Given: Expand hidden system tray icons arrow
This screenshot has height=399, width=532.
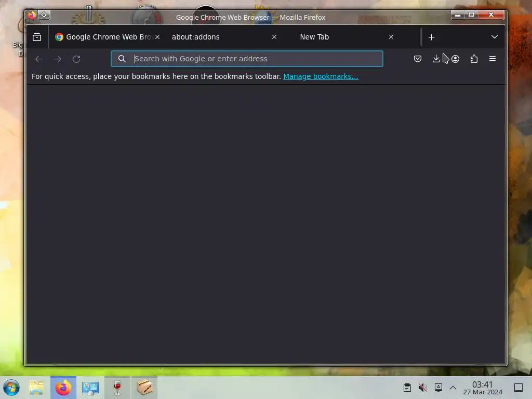Looking at the screenshot, I should click(x=453, y=388).
